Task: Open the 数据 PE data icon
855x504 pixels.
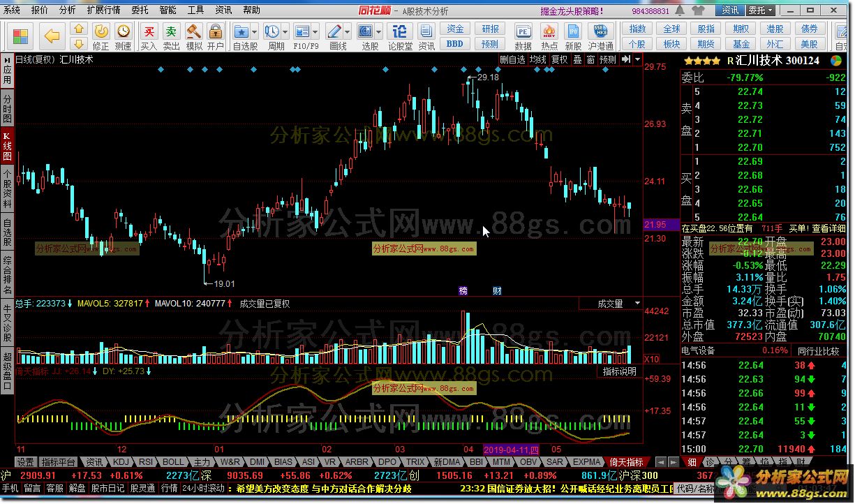Action: click(523, 32)
